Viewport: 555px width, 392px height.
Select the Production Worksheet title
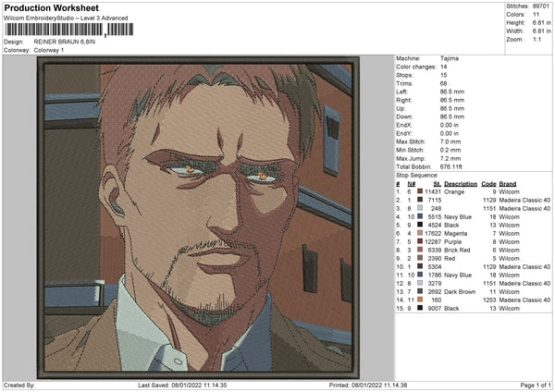click(51, 7)
